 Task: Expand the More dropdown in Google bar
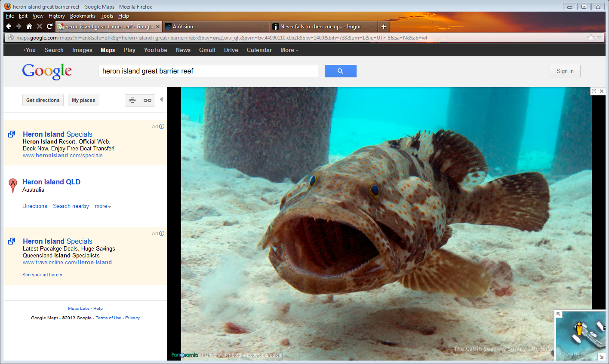pos(289,50)
